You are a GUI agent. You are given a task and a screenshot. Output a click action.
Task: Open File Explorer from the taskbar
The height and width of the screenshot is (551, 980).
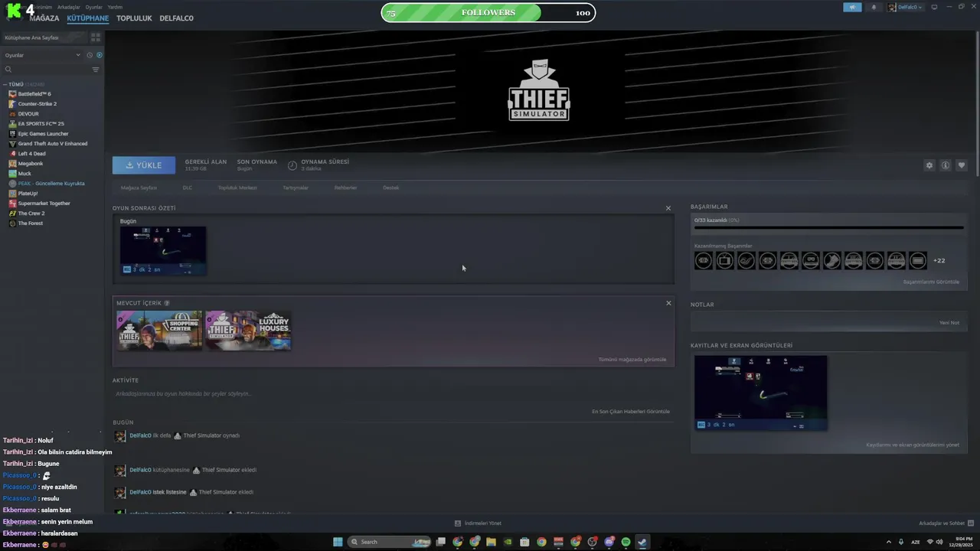[491, 542]
